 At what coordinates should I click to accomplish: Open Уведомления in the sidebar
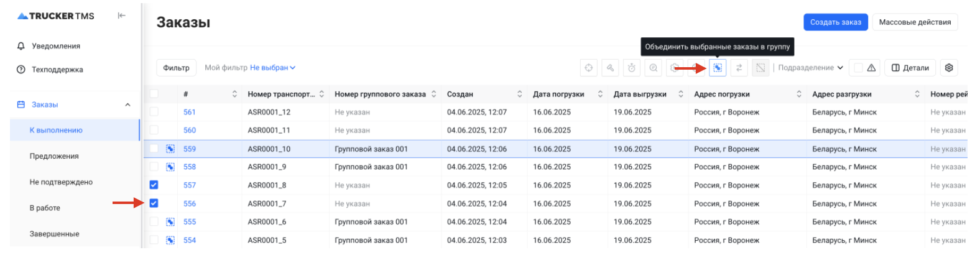tap(56, 46)
